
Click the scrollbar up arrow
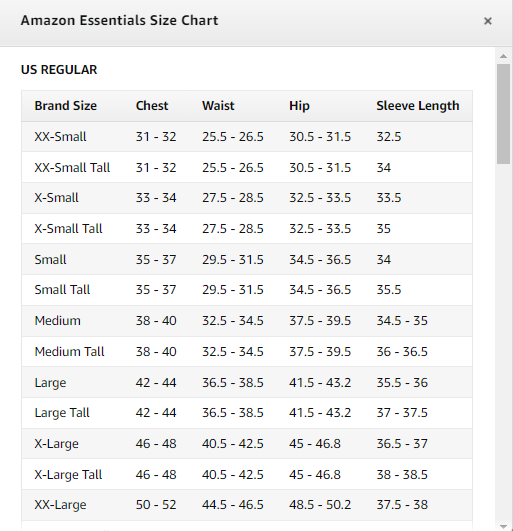click(x=504, y=56)
